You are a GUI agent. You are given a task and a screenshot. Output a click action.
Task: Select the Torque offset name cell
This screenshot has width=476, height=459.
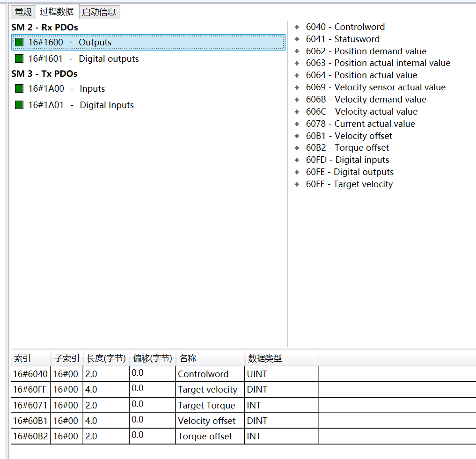pos(205,436)
